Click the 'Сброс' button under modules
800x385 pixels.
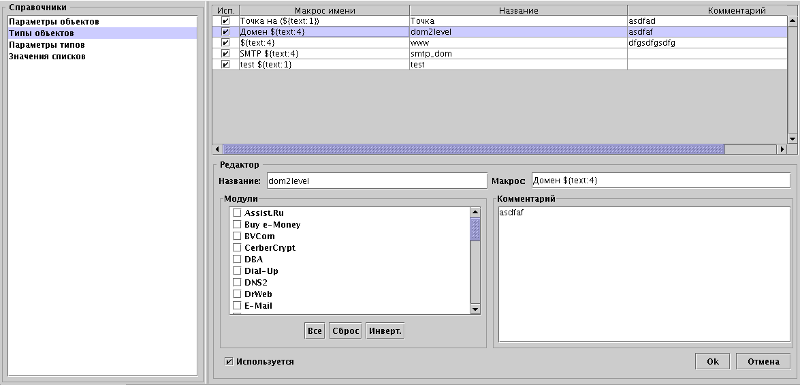345,331
